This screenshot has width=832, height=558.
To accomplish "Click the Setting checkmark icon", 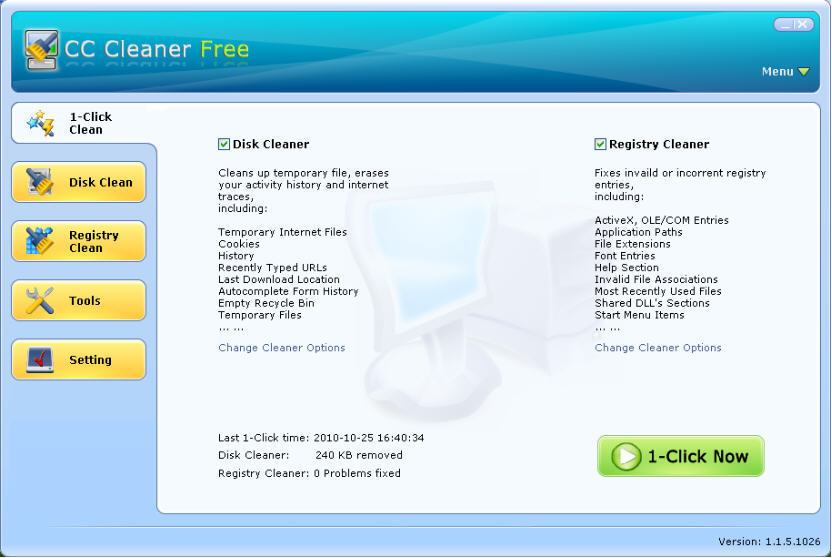I will click(x=40, y=360).
